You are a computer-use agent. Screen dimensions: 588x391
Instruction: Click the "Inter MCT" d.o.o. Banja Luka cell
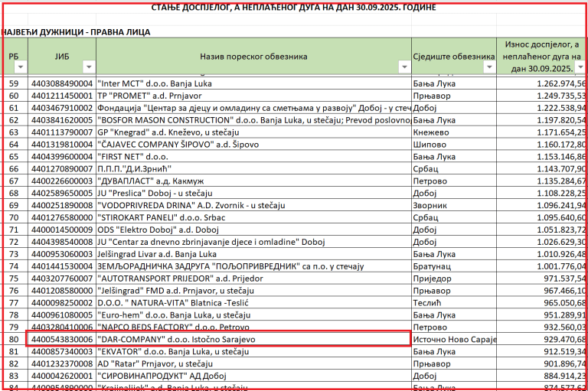pyautogui.click(x=253, y=83)
